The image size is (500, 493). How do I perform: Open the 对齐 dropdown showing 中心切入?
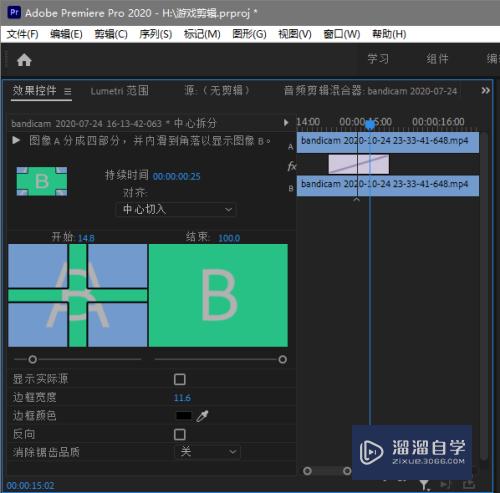(176, 210)
